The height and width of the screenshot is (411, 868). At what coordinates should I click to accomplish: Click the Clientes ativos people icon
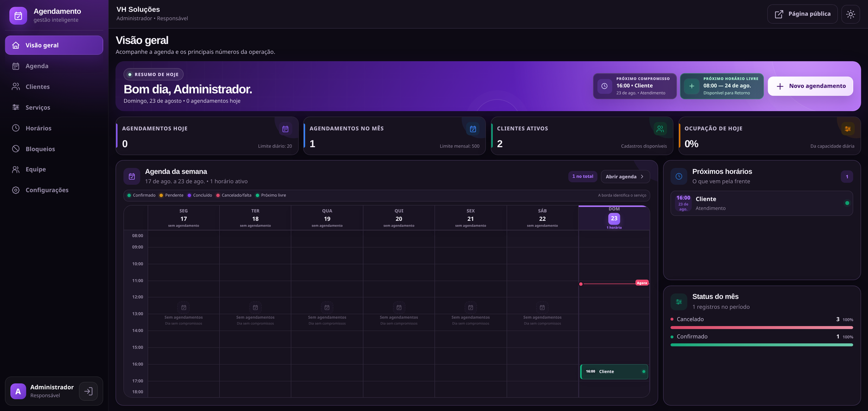tap(660, 129)
